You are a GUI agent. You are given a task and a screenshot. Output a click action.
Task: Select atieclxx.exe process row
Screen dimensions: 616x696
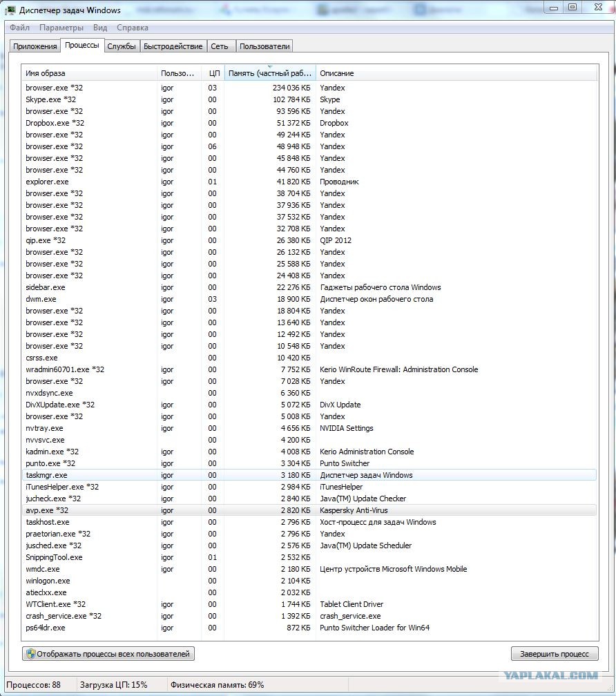coord(309,592)
